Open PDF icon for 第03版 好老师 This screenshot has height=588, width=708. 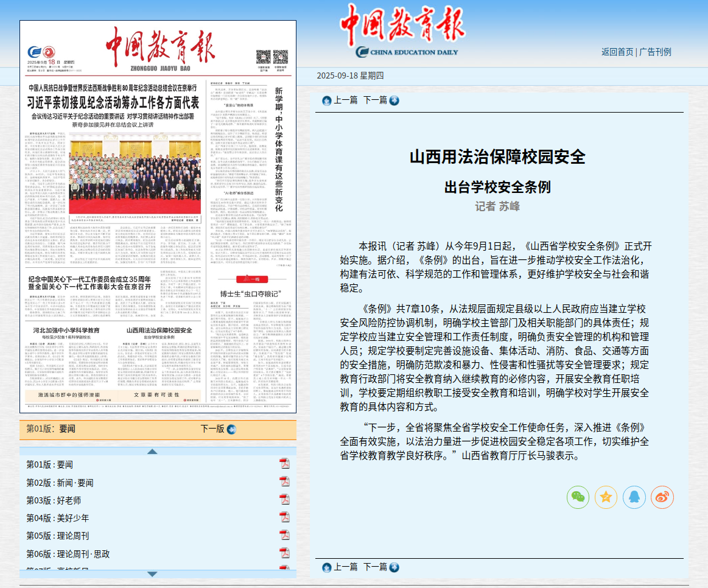pos(284,500)
